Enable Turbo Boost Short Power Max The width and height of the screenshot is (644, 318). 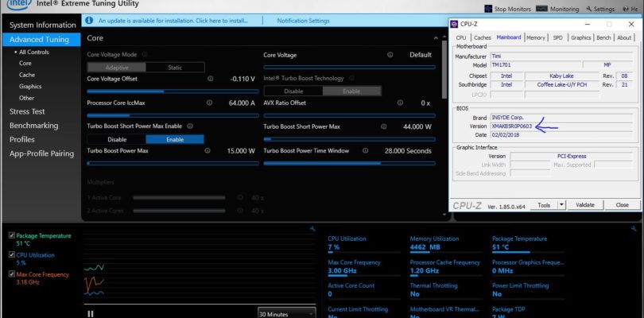[x=175, y=140]
